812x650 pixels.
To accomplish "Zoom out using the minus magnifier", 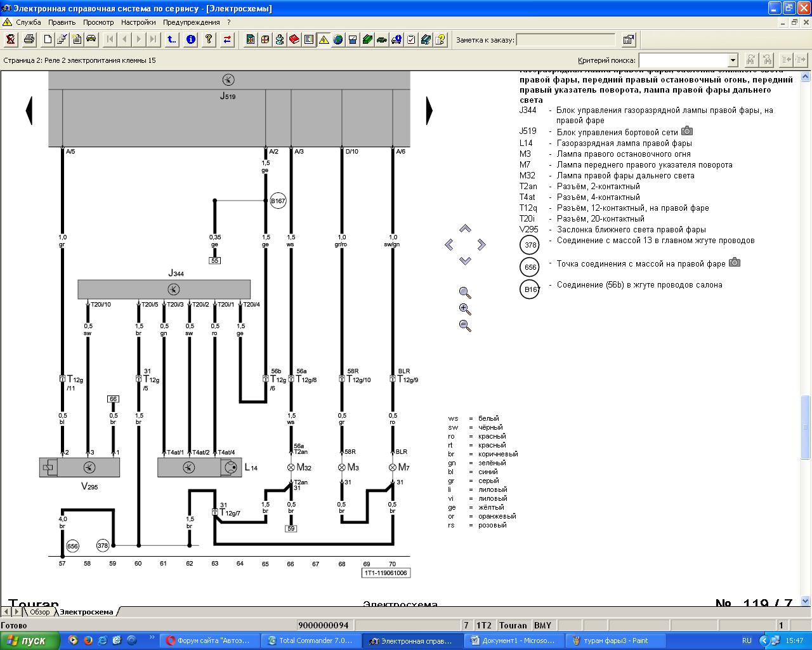I will pos(465,326).
